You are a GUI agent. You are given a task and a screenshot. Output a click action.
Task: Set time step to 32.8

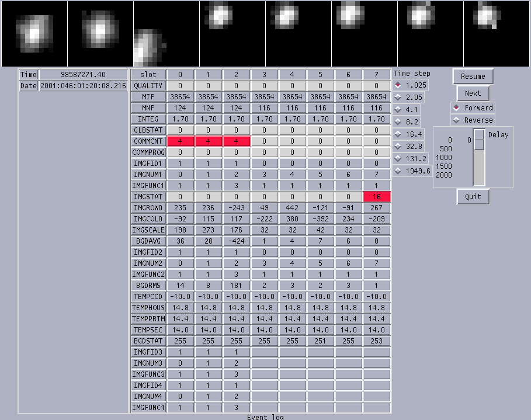(x=409, y=146)
